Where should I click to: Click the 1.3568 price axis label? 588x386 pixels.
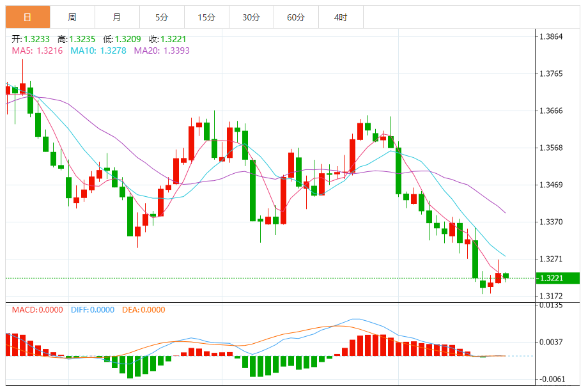point(551,148)
